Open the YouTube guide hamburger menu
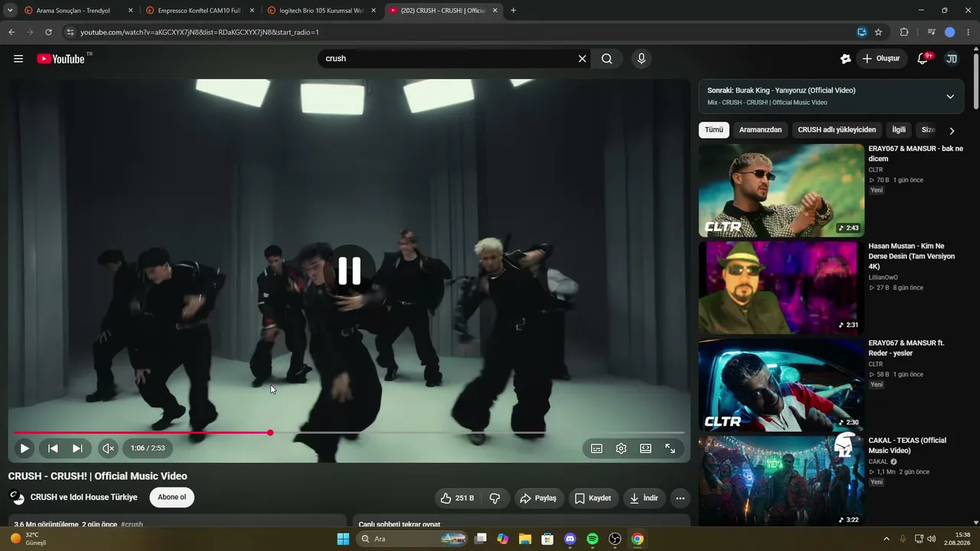The image size is (980, 551). pos(18,59)
